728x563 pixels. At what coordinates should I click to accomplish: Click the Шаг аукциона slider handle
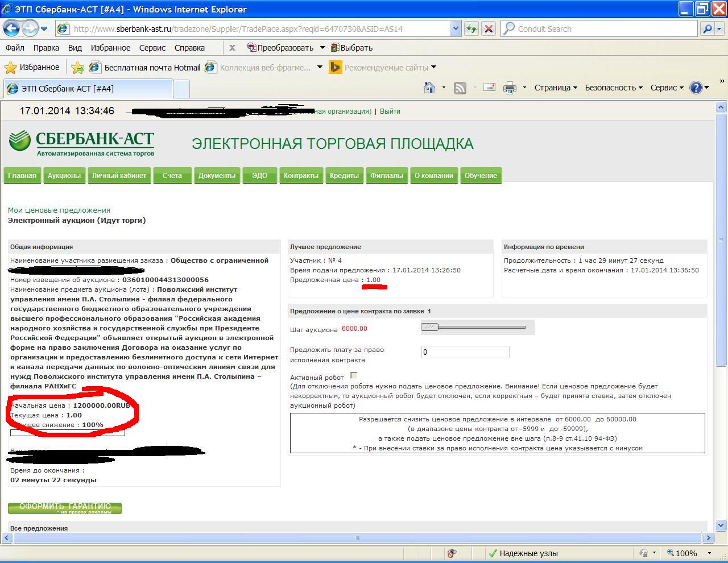point(430,327)
